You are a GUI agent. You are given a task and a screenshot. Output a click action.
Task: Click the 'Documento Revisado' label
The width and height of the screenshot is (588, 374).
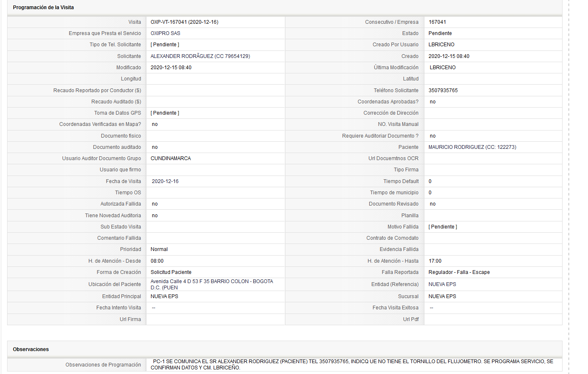click(x=394, y=204)
